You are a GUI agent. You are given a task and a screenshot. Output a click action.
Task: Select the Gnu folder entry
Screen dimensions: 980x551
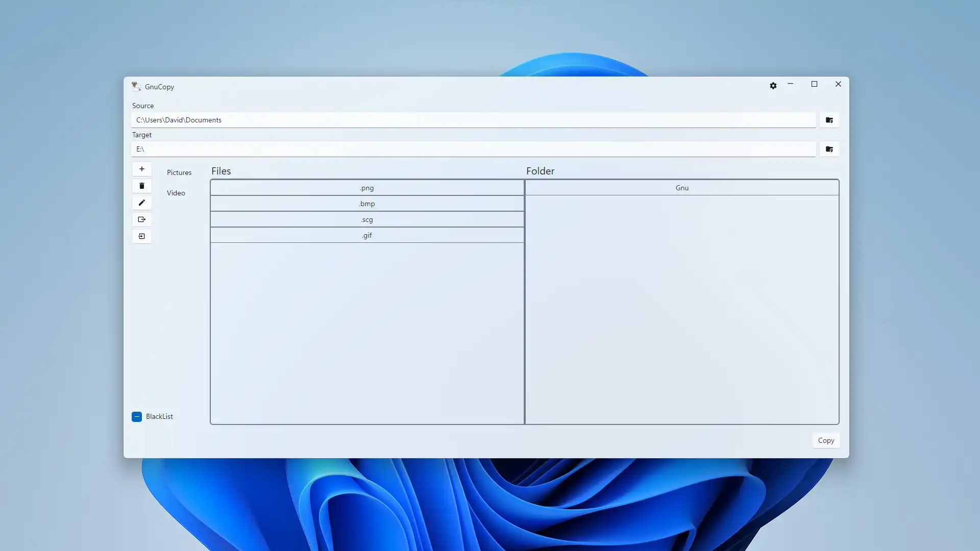click(681, 187)
